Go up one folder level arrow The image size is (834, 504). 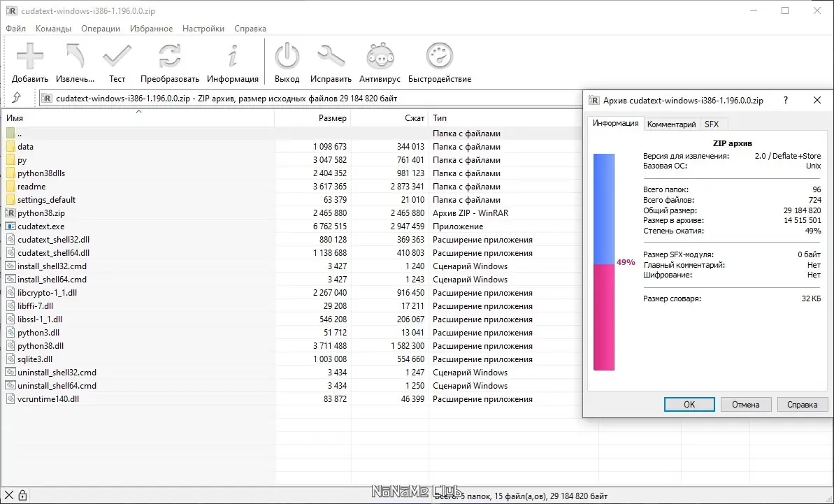pyautogui.click(x=17, y=98)
